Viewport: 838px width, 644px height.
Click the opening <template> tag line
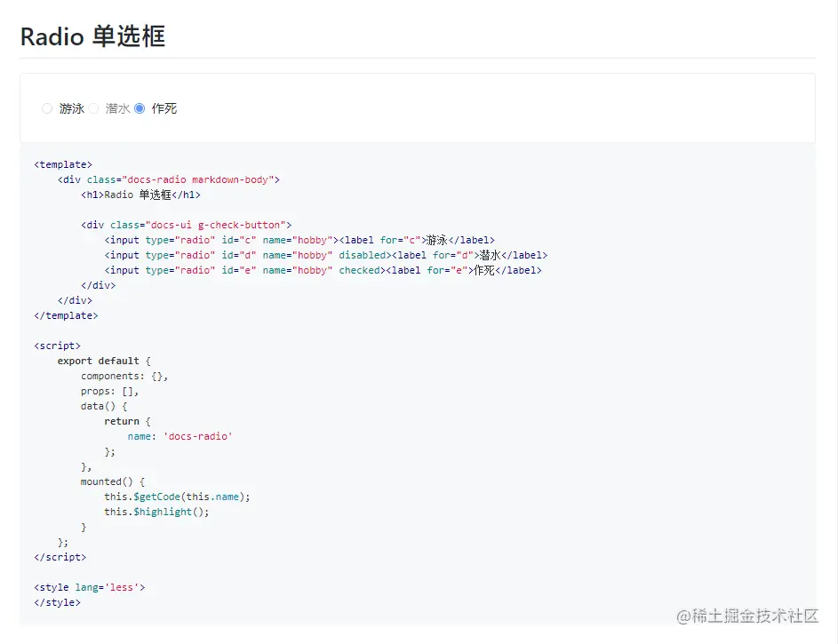coord(63,164)
